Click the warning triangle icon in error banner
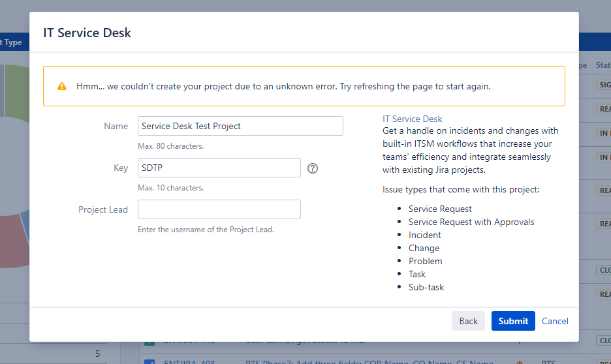Image resolution: width=611 pixels, height=364 pixels. (62, 86)
